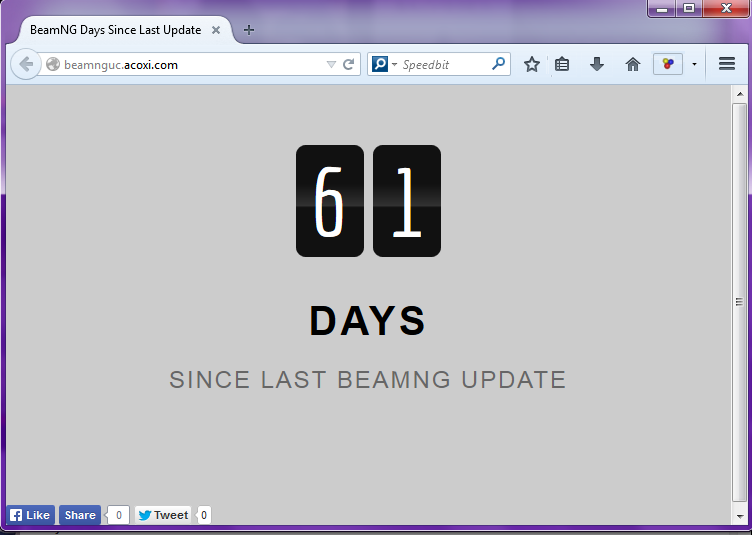Click the flip counter digit 1

tap(407, 201)
